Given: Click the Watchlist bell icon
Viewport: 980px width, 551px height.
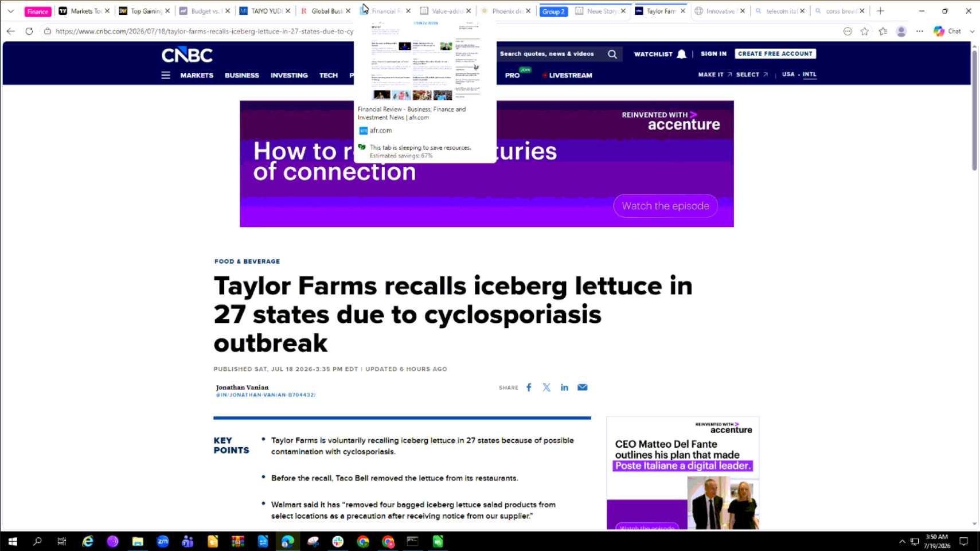Looking at the screenshot, I should pos(681,54).
